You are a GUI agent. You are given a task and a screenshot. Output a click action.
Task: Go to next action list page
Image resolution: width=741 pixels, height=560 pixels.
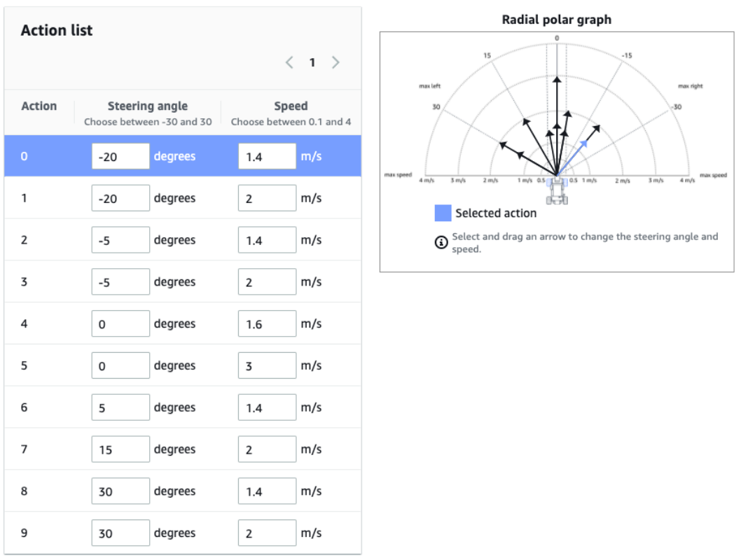335,62
